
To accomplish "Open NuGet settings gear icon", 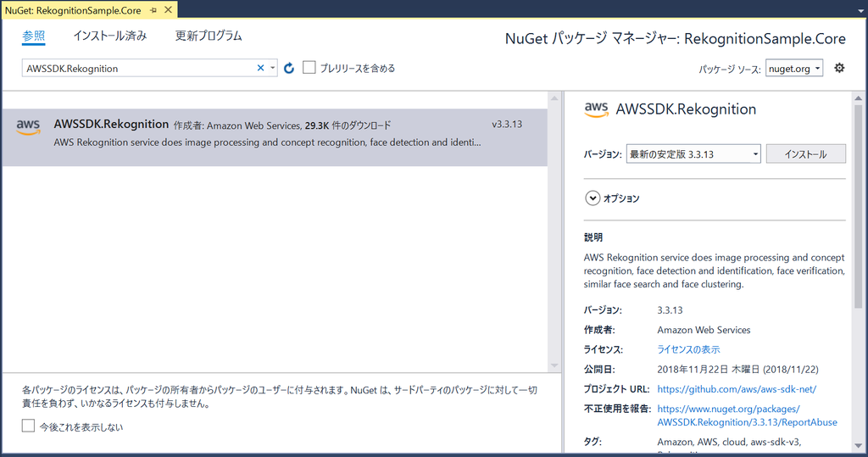I will (x=839, y=68).
